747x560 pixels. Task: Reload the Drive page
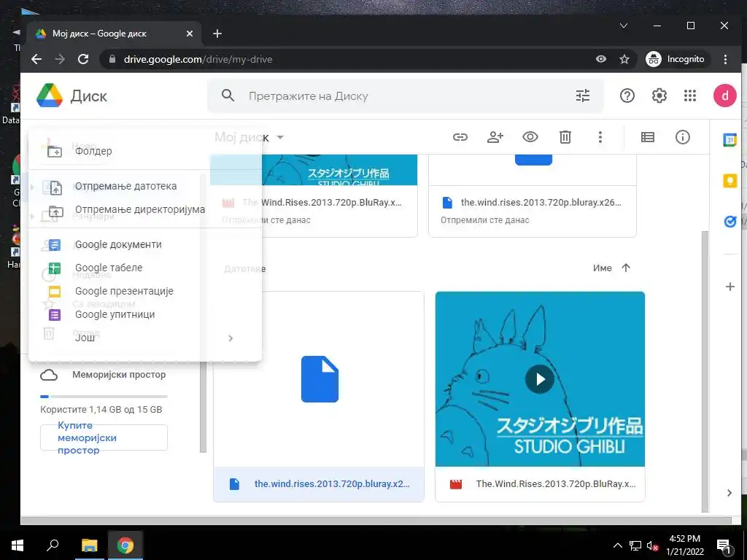click(x=83, y=59)
